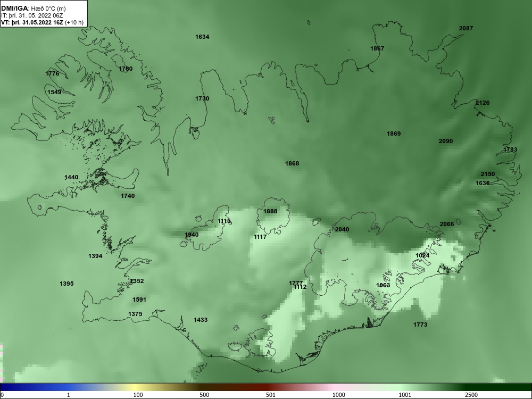Select the 2087 value label
Image resolution: width=532 pixels, height=399 pixels.
466,29
